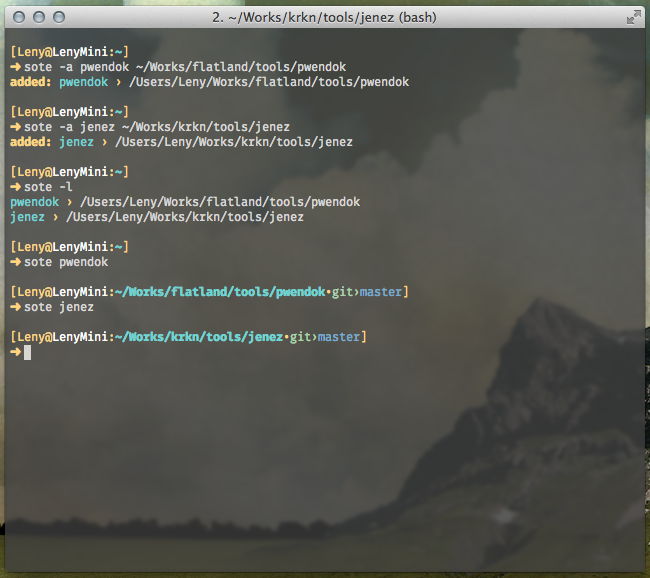Click the yellow arrow at the last empty prompt
This screenshot has height=578, width=650.
click(x=15, y=352)
